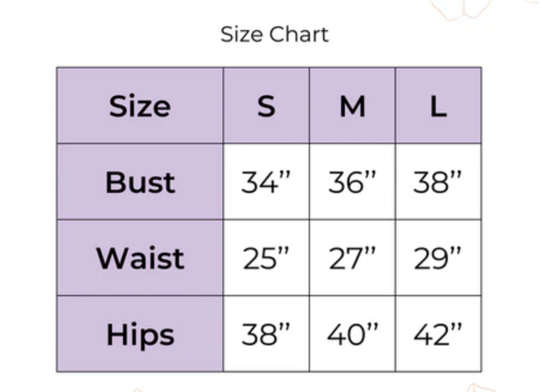
Task: Click the Waist row label
Action: [x=140, y=258]
